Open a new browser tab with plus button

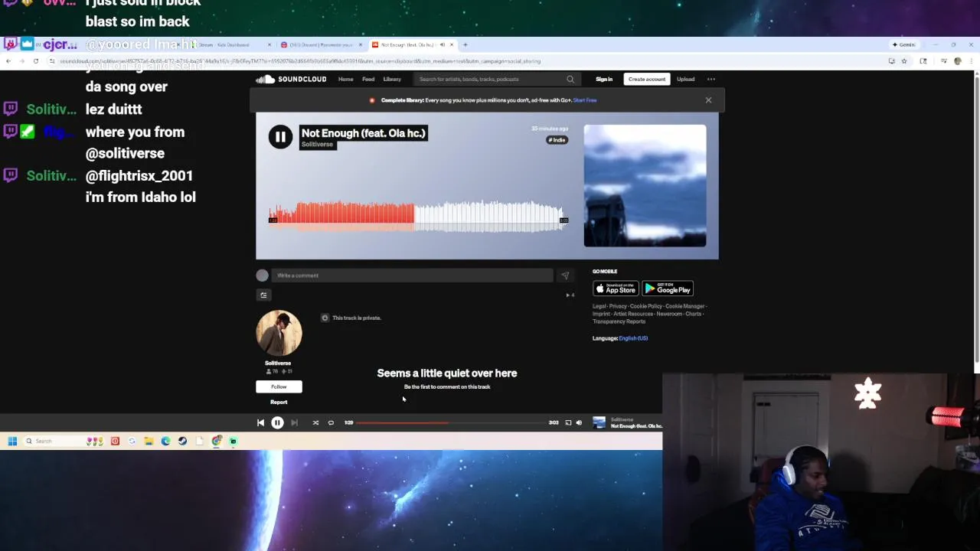point(465,44)
